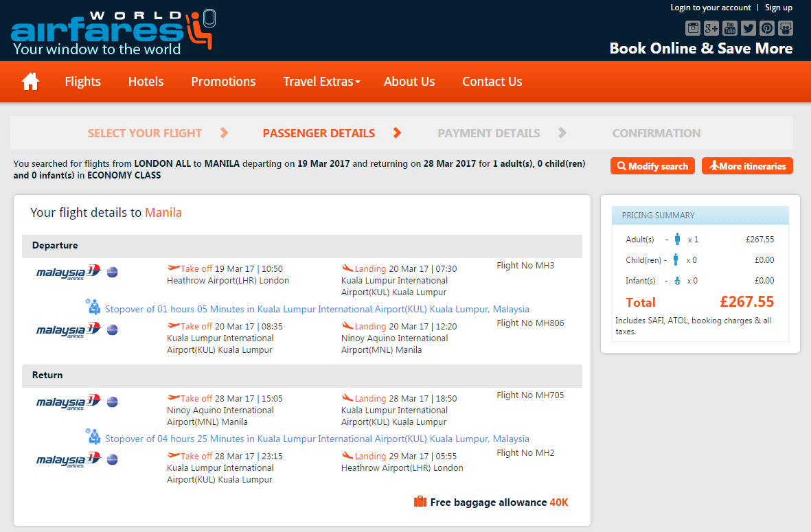Open the YouTube channel icon
Viewport: 811px width, 532px height.
pos(730,28)
